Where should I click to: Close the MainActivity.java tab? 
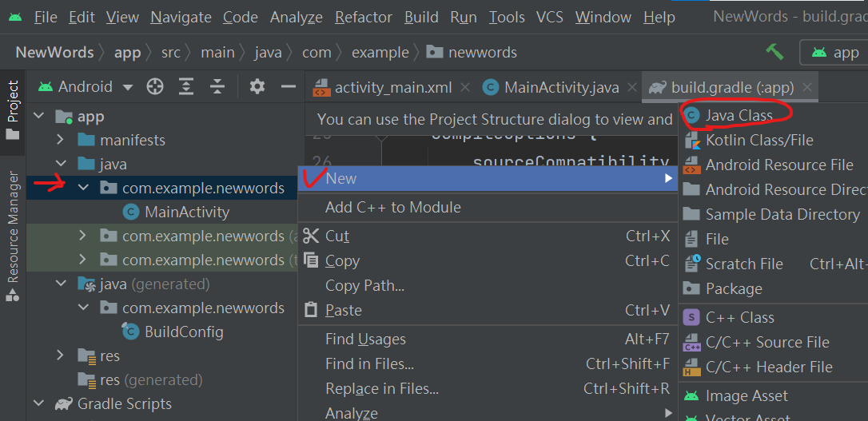[631, 87]
